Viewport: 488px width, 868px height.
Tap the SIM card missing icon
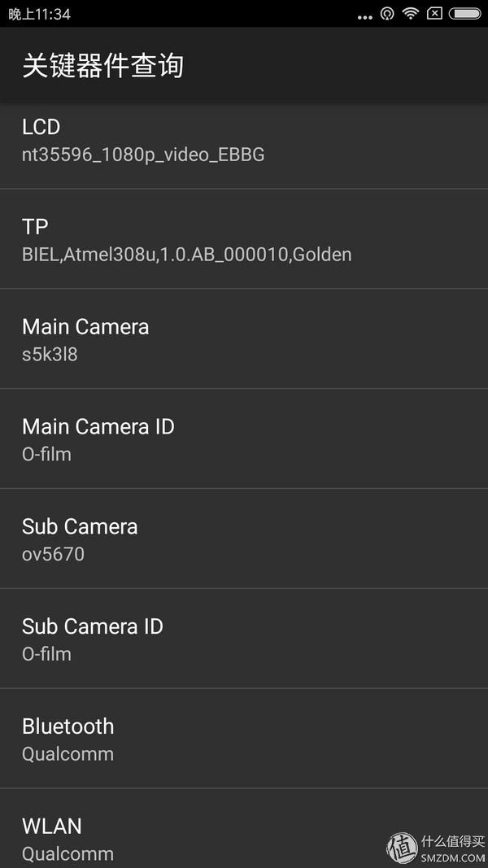[434, 13]
